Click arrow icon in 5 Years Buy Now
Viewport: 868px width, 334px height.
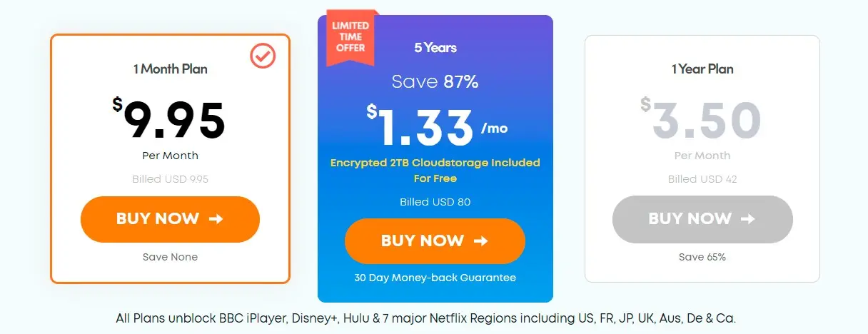(481, 241)
